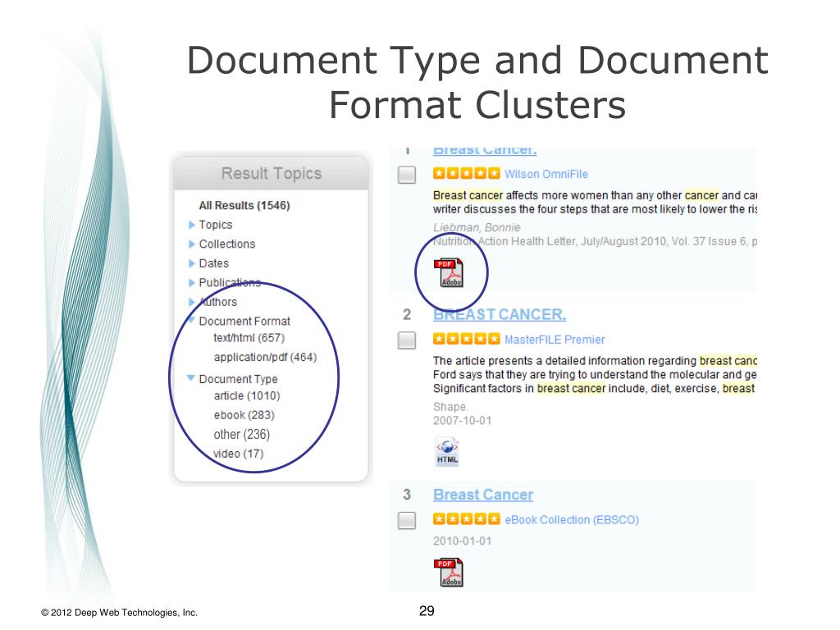Viewport: 840px width, 630px height.
Task: Click star rating beside Wilson OmniFile
Action: click(466, 174)
